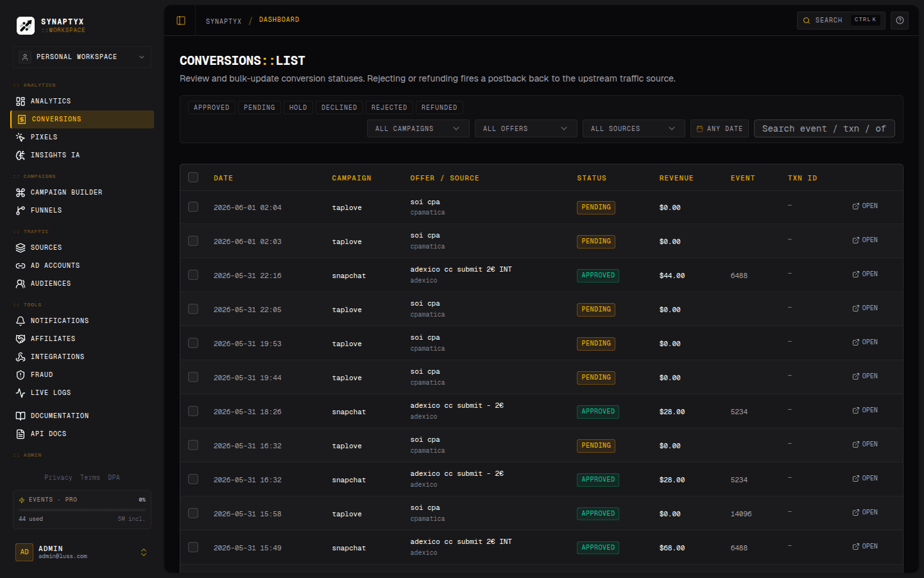Click the personal workspace user icon
924x578 pixels.
25,57
